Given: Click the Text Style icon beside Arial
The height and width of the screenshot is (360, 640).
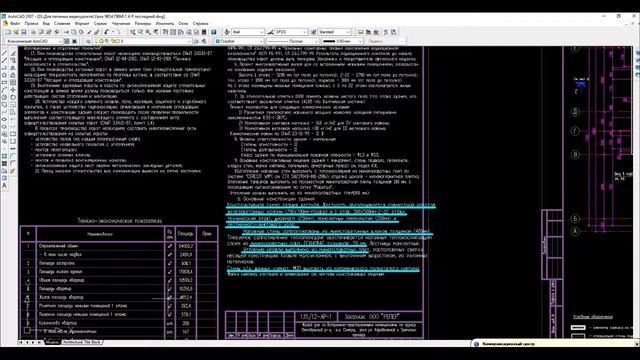Looking at the screenshot, I should pyautogui.click(x=227, y=32).
